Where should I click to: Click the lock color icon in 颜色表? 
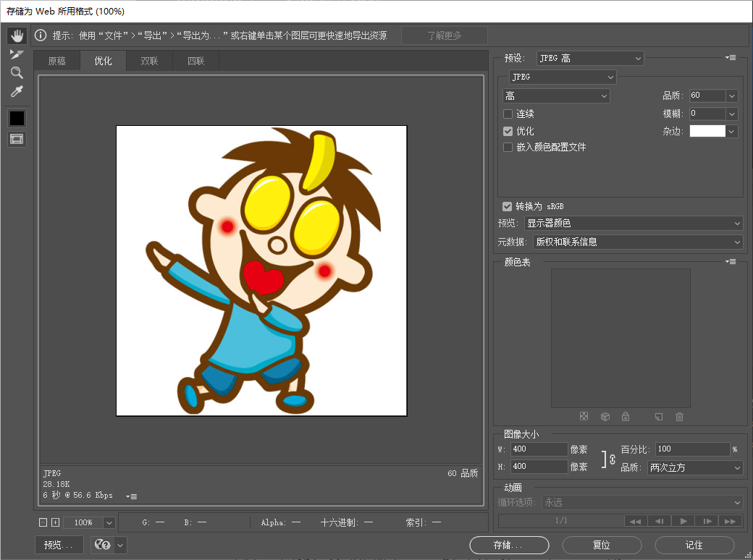click(x=626, y=416)
